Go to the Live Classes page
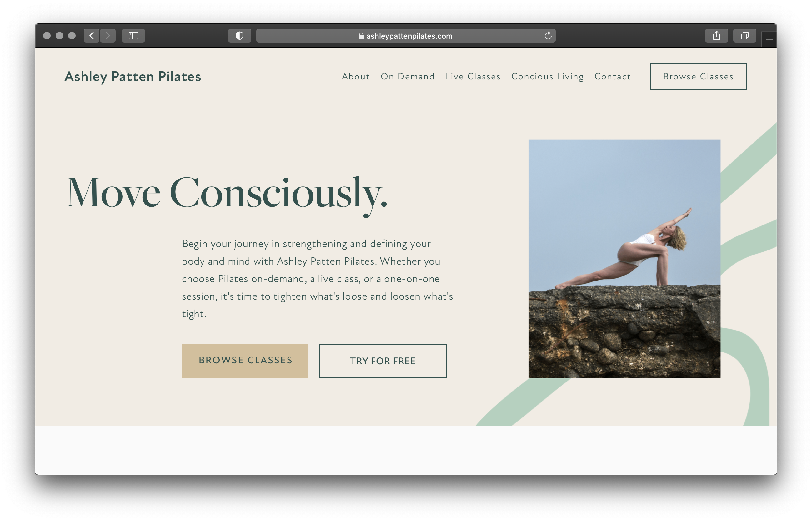 tap(473, 76)
